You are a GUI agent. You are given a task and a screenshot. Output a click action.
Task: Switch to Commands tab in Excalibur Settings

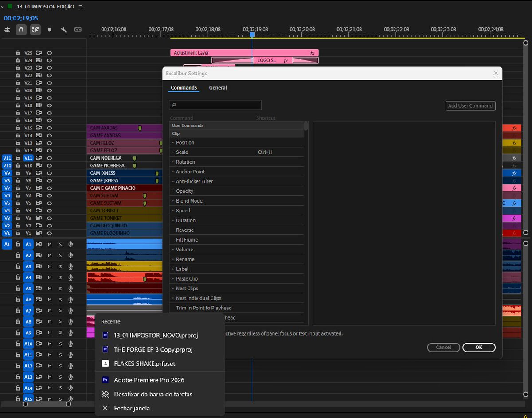pos(184,88)
